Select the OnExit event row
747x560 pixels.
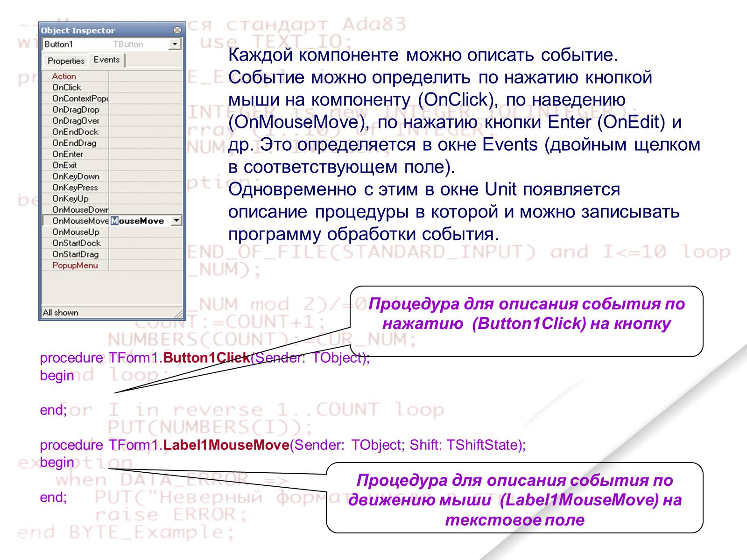click(112, 165)
